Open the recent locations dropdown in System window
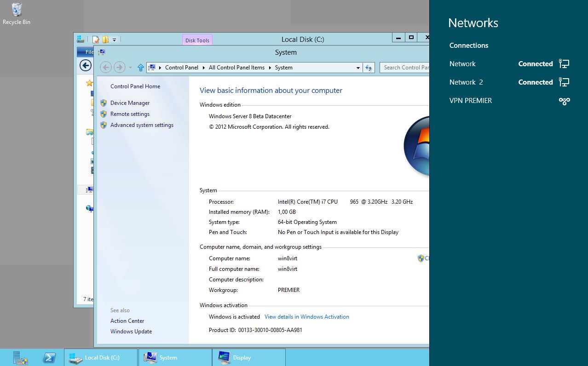This screenshot has width=588, height=366. [x=130, y=68]
